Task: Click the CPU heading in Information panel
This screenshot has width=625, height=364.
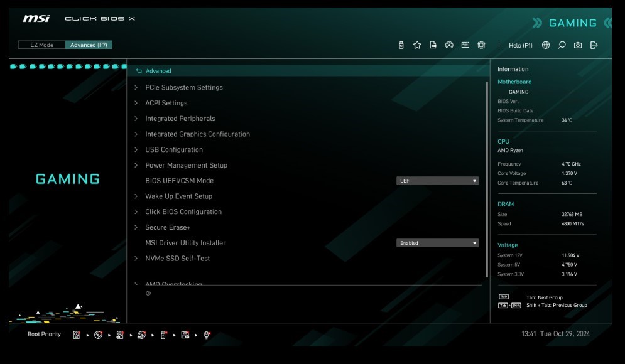Action: [x=503, y=141]
